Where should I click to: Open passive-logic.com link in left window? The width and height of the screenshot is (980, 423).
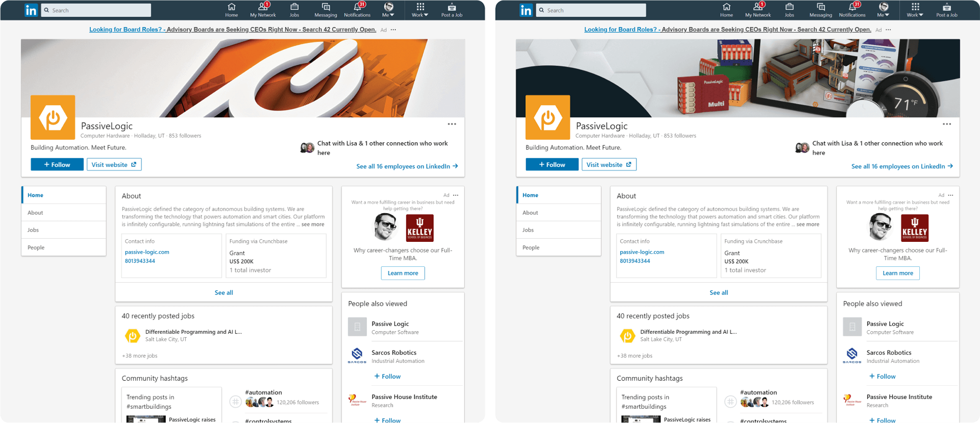[147, 252]
